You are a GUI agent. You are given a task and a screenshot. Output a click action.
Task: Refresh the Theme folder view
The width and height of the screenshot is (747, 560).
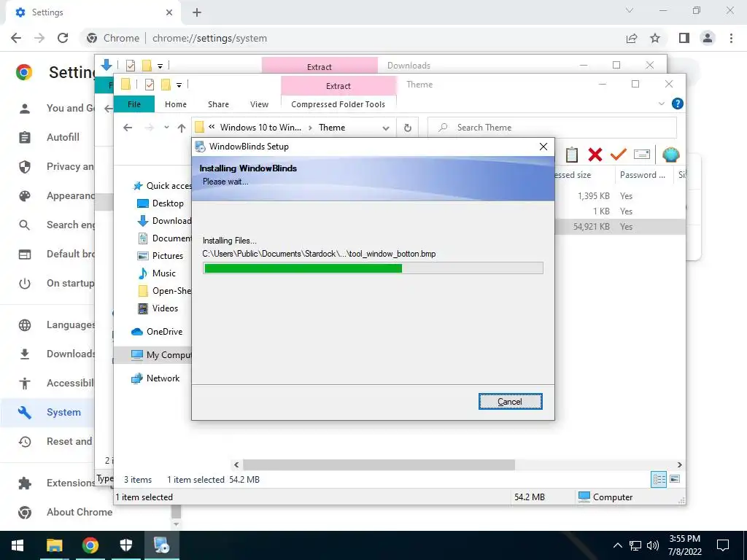tap(407, 128)
